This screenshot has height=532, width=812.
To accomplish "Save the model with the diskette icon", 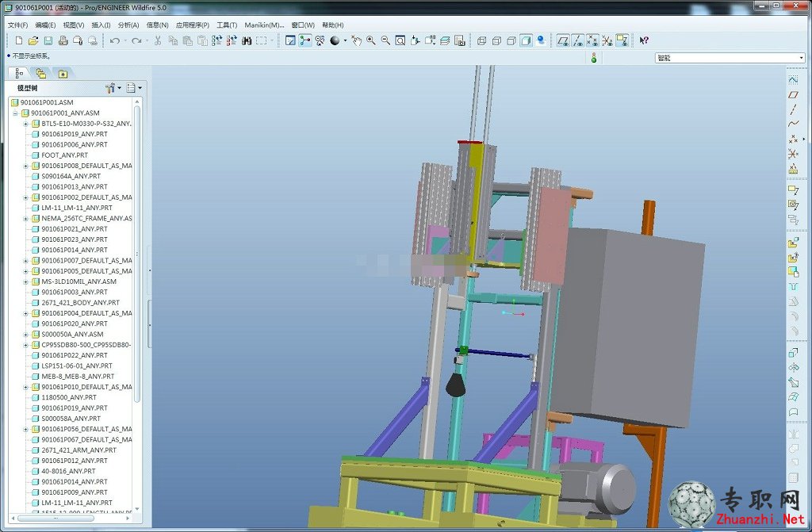I will (48, 40).
